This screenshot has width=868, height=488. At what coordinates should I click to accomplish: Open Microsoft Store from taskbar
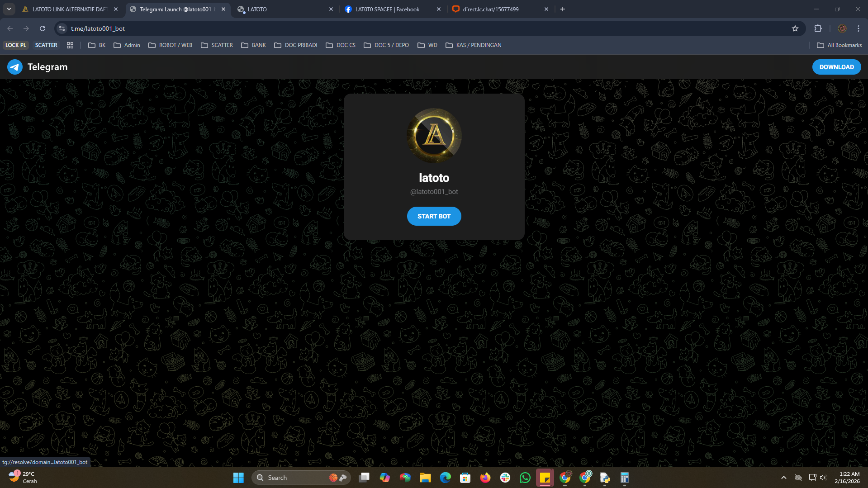pyautogui.click(x=465, y=478)
